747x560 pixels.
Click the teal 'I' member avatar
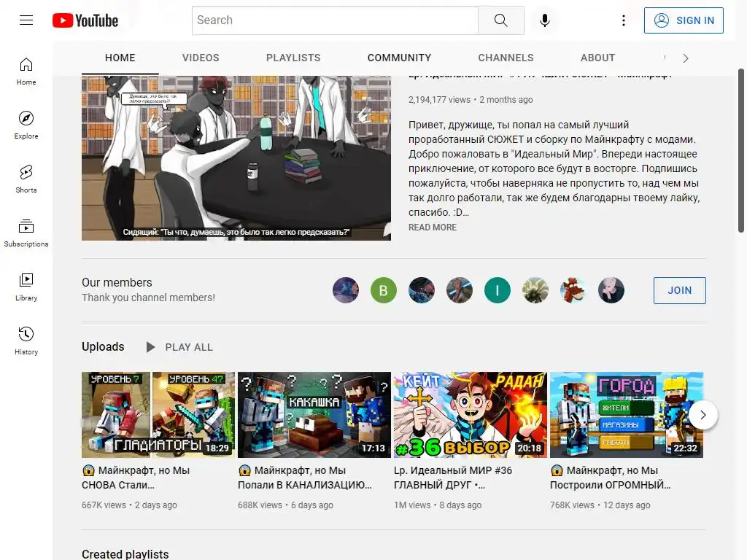(498, 290)
